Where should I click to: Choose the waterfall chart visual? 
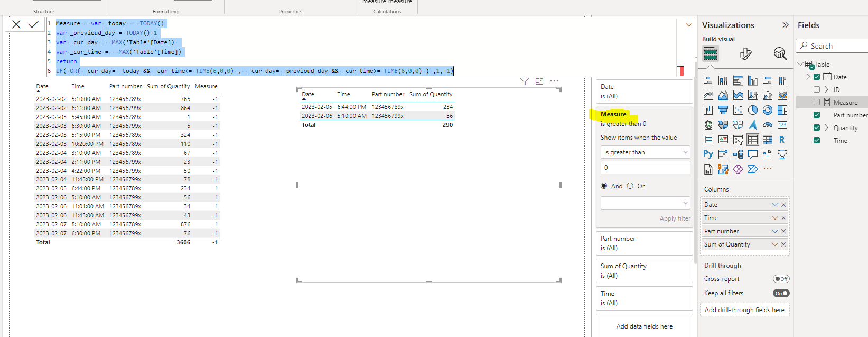pos(708,110)
